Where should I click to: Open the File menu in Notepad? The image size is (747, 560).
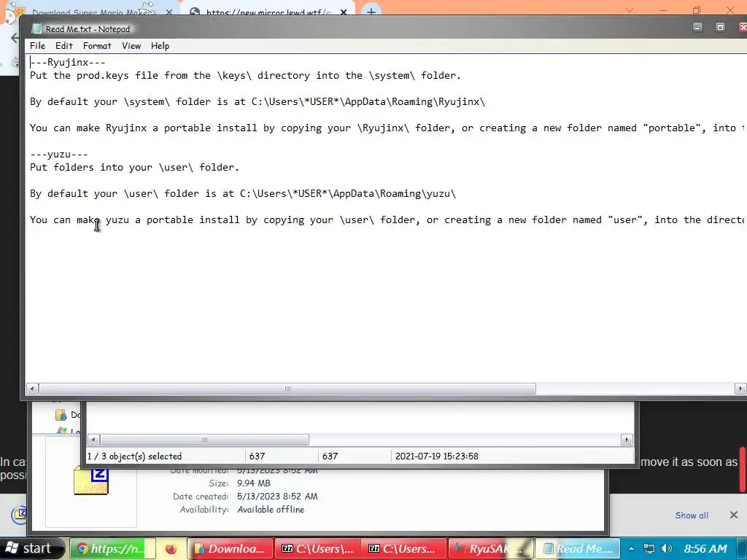click(x=38, y=46)
